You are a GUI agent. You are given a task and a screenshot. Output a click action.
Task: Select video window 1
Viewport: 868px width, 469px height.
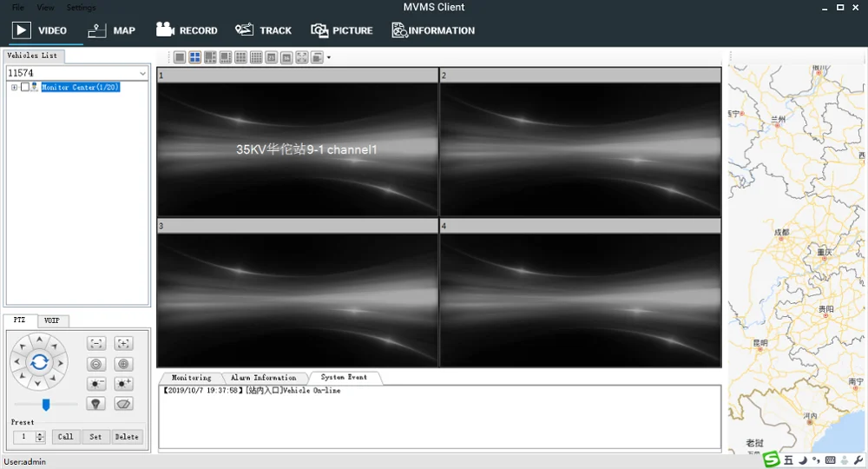coord(297,142)
